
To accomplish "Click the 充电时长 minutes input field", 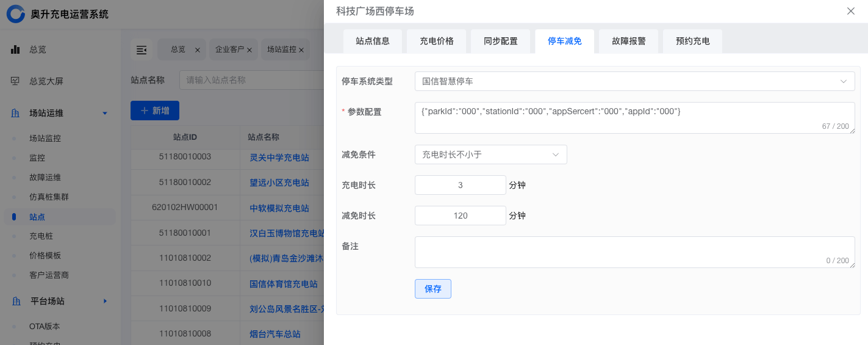I will tap(460, 185).
